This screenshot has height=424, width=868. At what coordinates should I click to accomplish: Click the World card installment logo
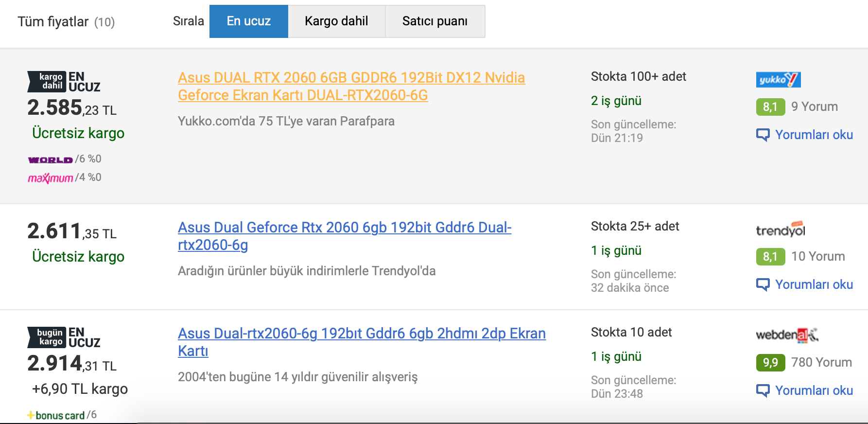point(51,159)
